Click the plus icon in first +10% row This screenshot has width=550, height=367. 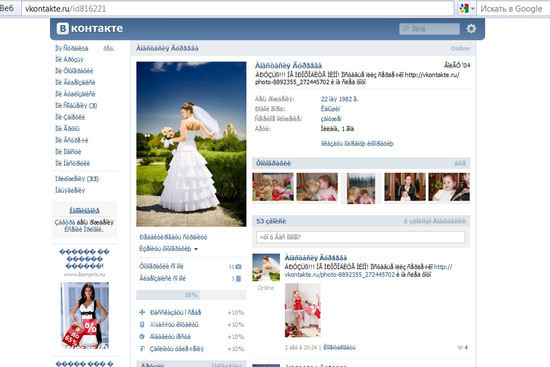pyautogui.click(x=142, y=312)
